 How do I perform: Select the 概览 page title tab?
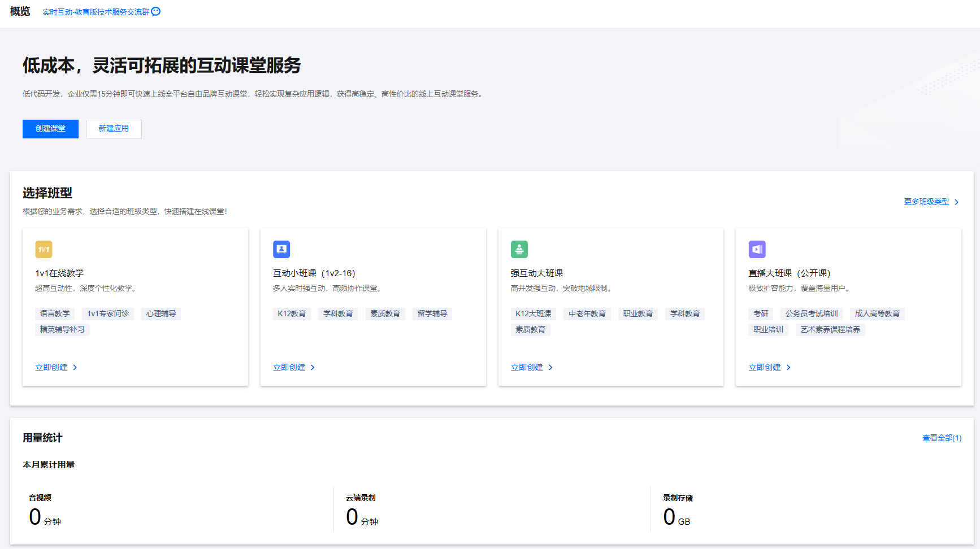(20, 11)
